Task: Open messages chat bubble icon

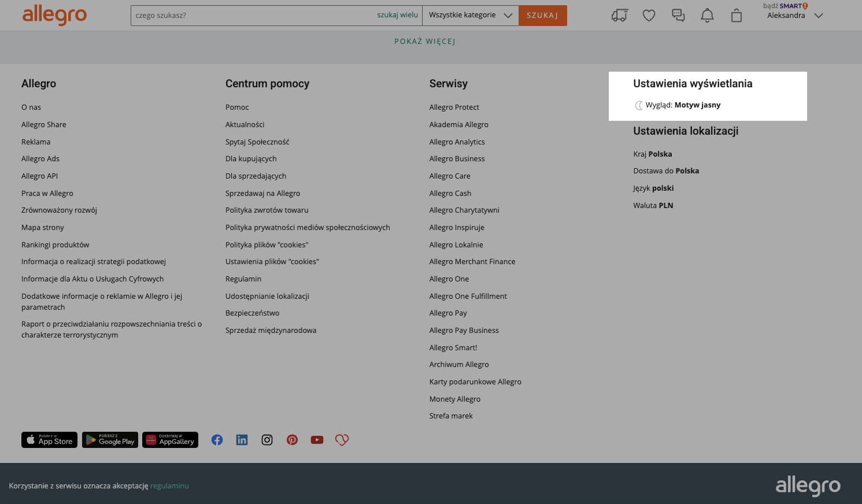Action: [x=678, y=16]
